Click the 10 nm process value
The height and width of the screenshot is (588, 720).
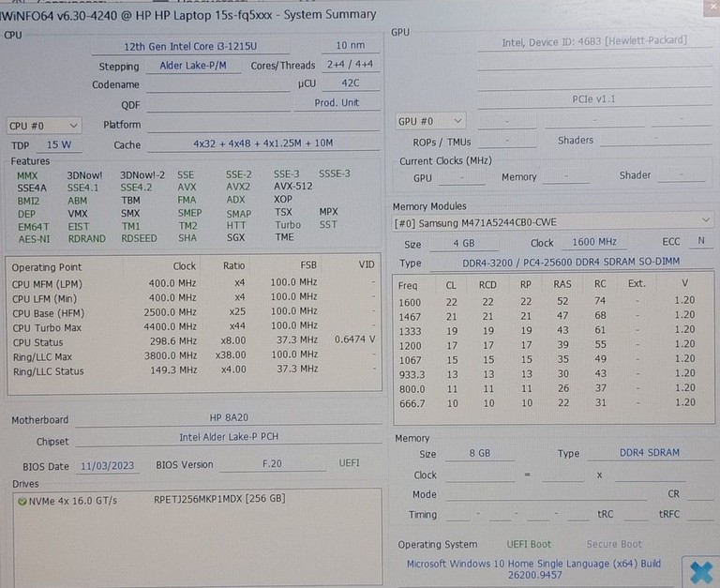click(351, 45)
